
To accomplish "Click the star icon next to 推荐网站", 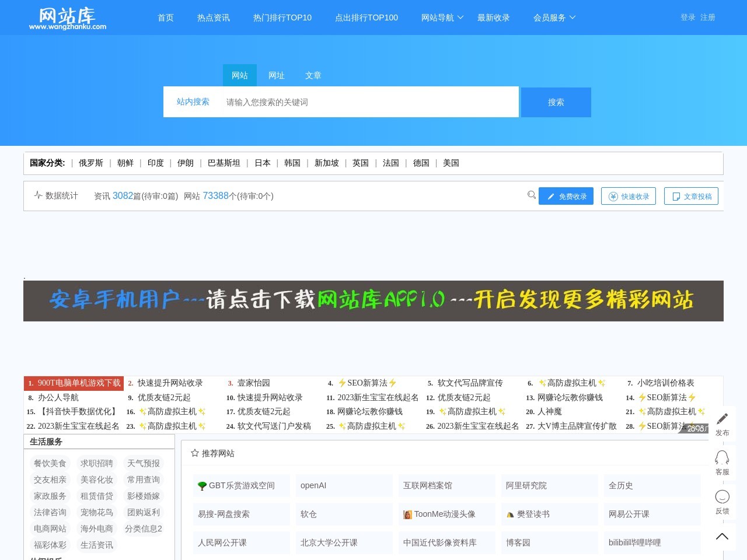I will (x=195, y=453).
